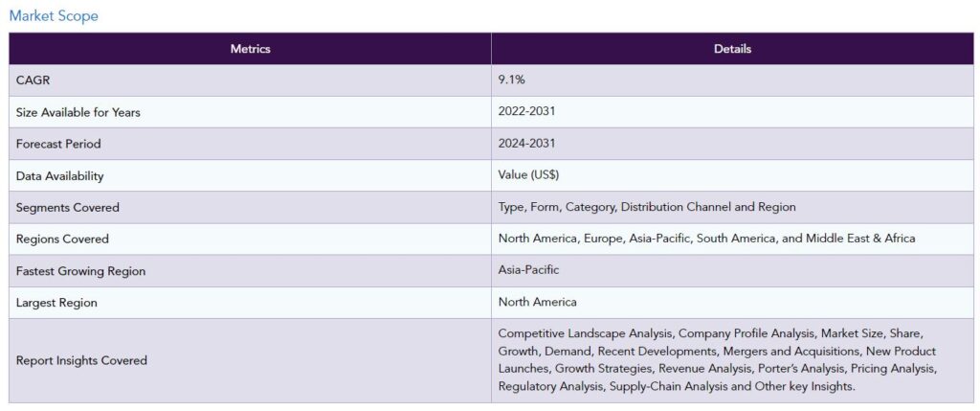Click the North America largest region value
The height and width of the screenshot is (411, 980).
[x=538, y=302]
